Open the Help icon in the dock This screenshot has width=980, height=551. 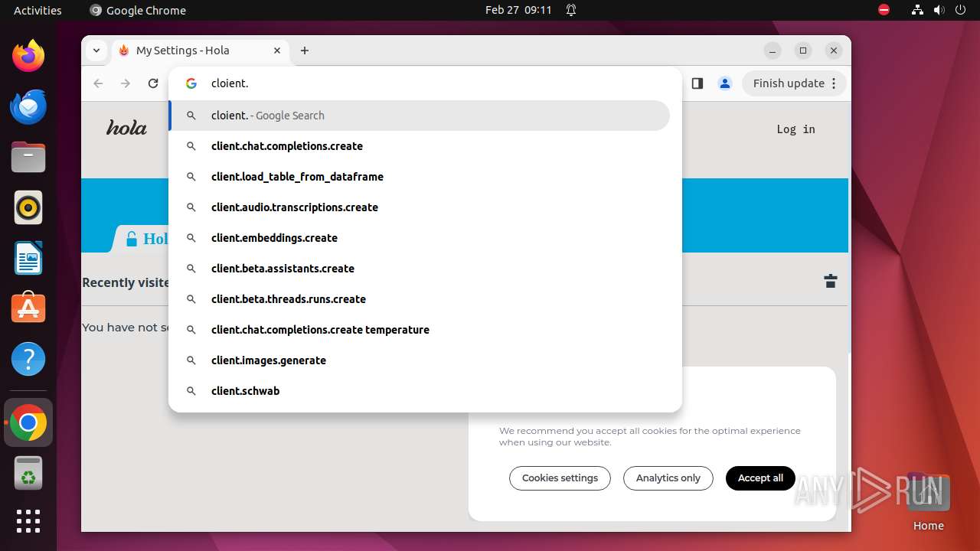(28, 359)
